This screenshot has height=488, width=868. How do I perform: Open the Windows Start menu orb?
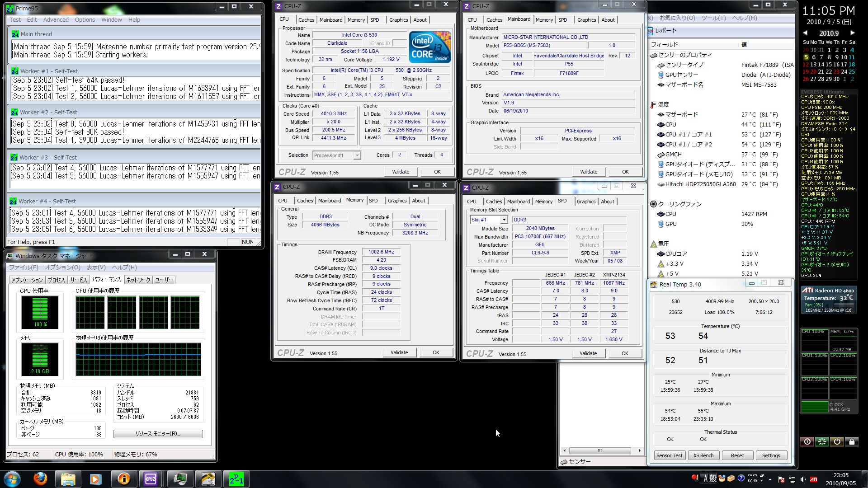pos(12,479)
